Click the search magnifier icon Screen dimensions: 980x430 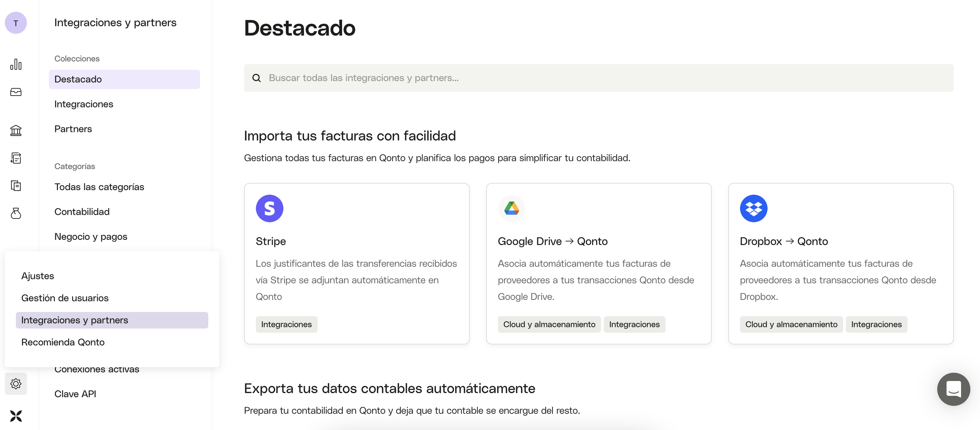pos(257,78)
